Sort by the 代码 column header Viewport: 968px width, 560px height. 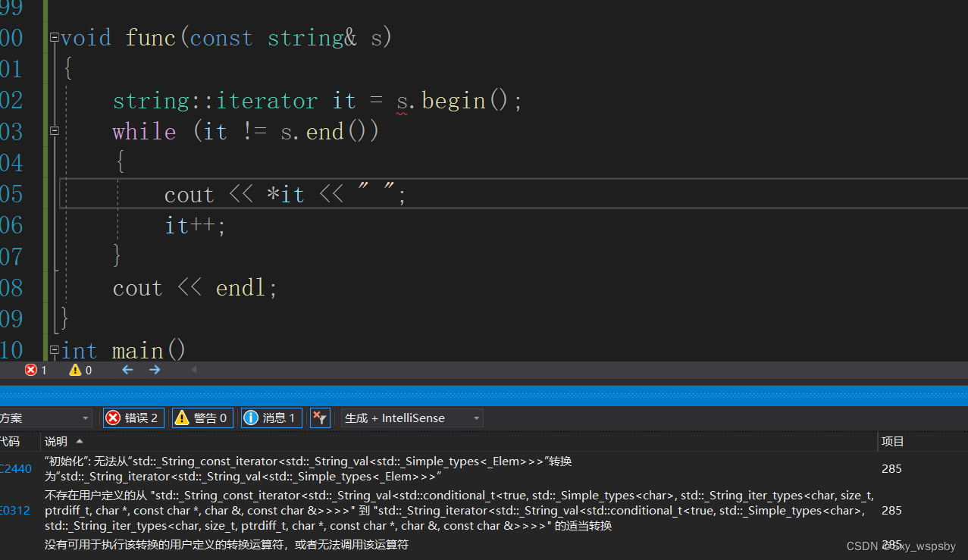(11, 441)
